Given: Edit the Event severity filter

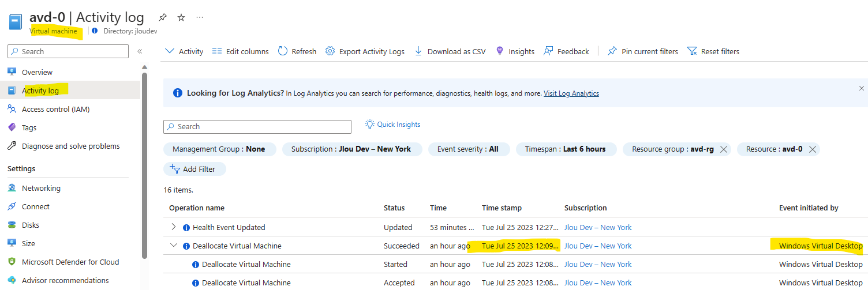Looking at the screenshot, I should click(469, 149).
